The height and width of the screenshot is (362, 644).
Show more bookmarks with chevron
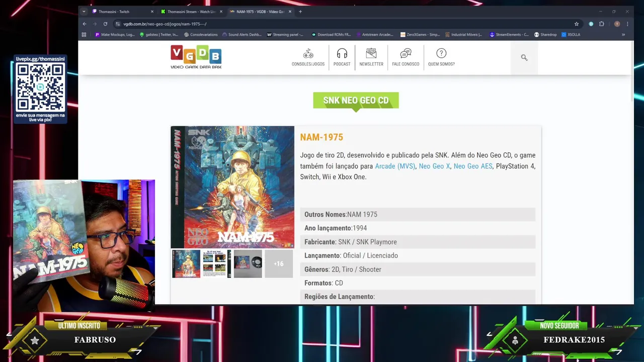(x=623, y=35)
